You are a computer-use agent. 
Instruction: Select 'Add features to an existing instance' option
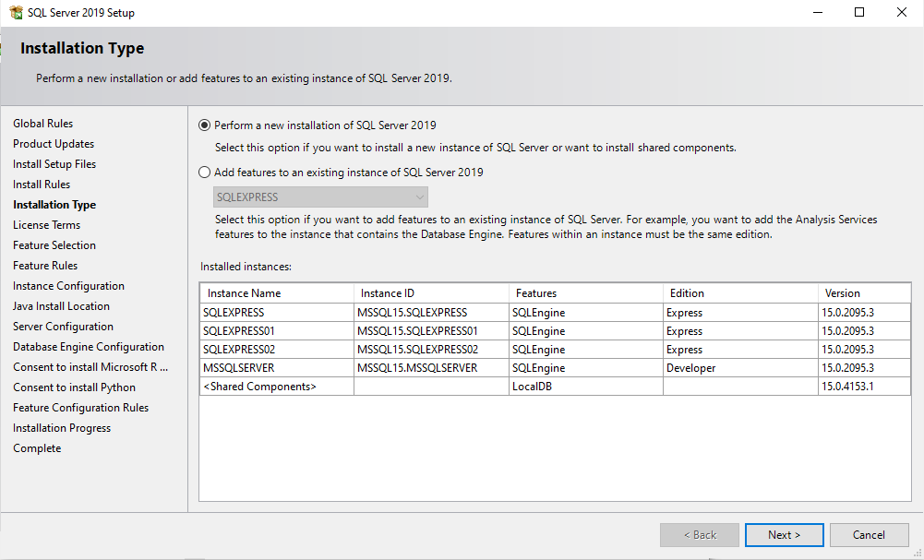205,172
